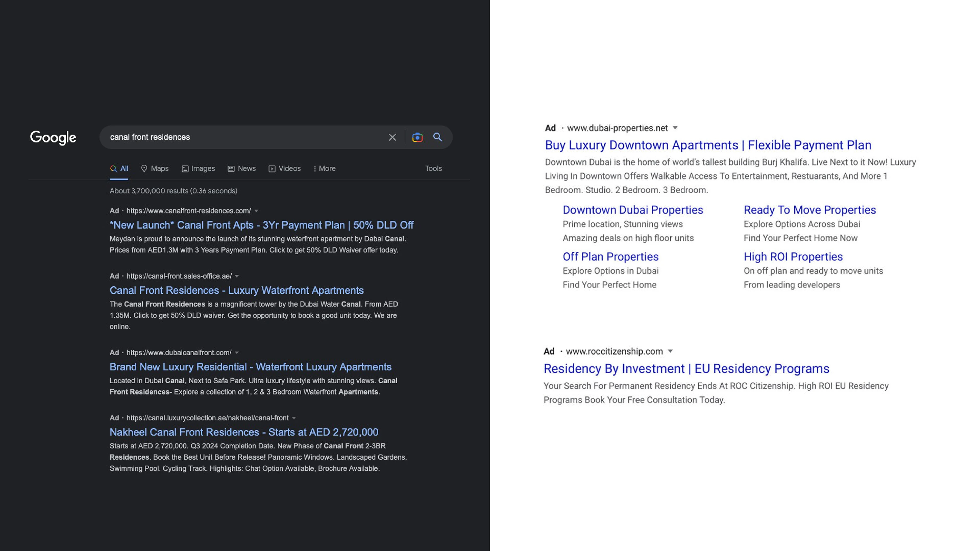980x551 pixels.
Task: Open Canal Front Residences - Luxury Waterfront Apartments ad
Action: [x=237, y=291]
